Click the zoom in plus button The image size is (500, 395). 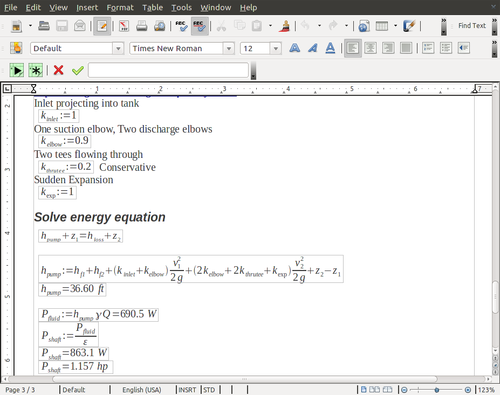pos(468,390)
